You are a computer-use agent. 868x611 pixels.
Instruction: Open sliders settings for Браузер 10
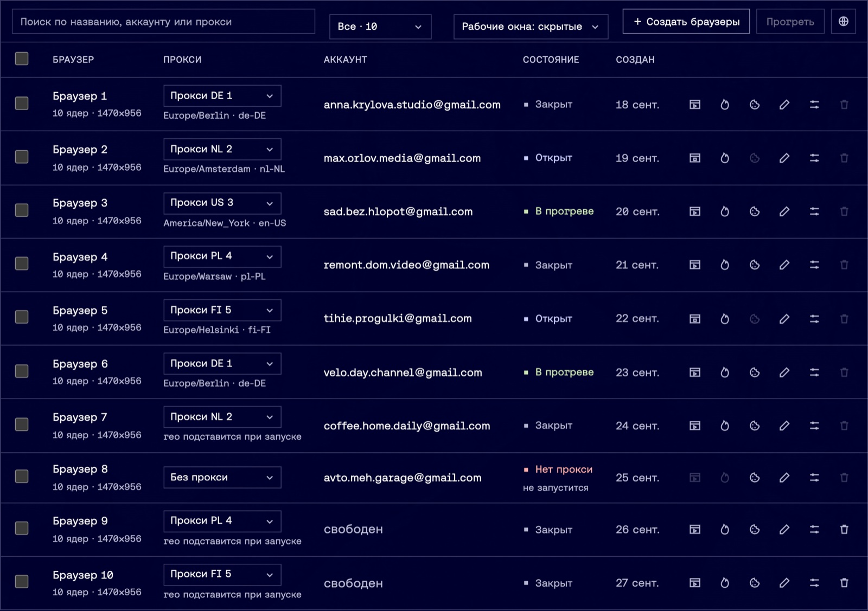(814, 583)
